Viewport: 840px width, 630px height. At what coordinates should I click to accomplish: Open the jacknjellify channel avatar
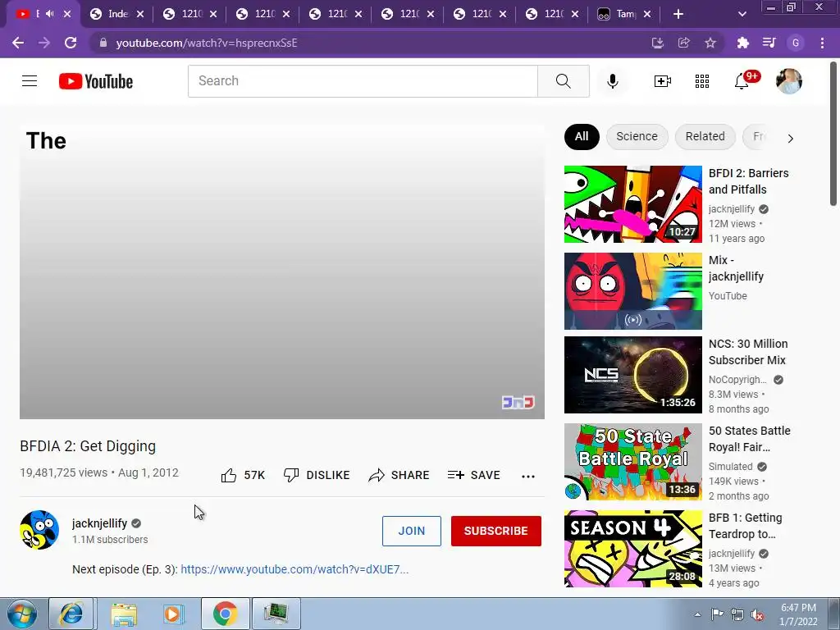pos(39,530)
